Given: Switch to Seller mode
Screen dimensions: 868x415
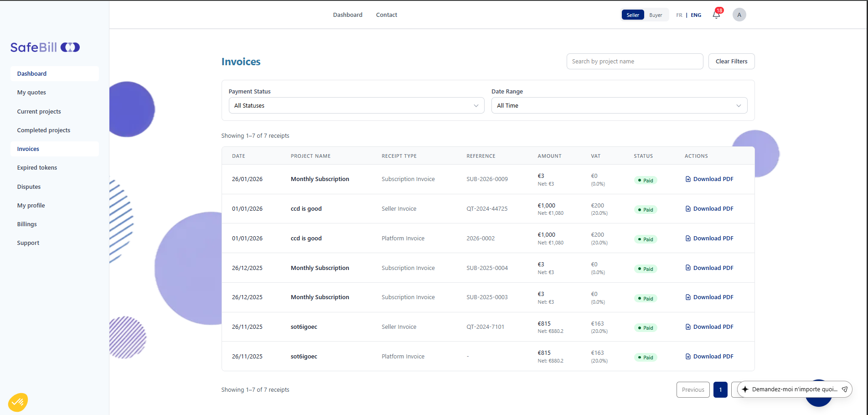Looking at the screenshot, I should click(633, 15).
